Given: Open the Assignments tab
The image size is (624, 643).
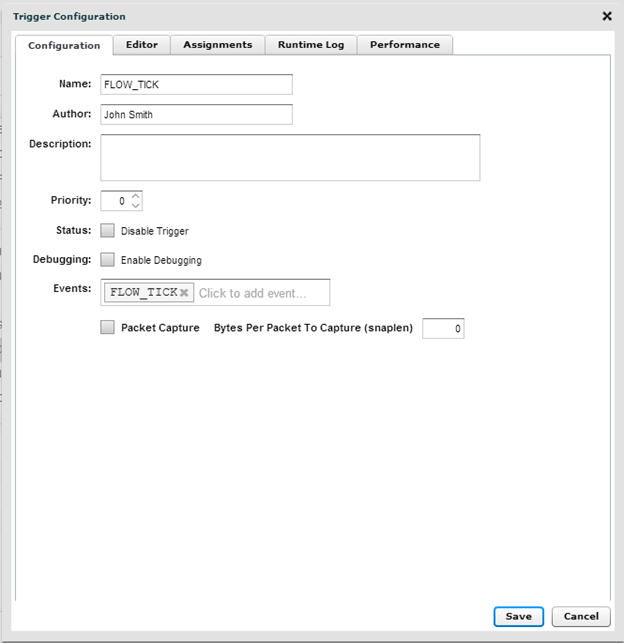Looking at the screenshot, I should pos(218,45).
